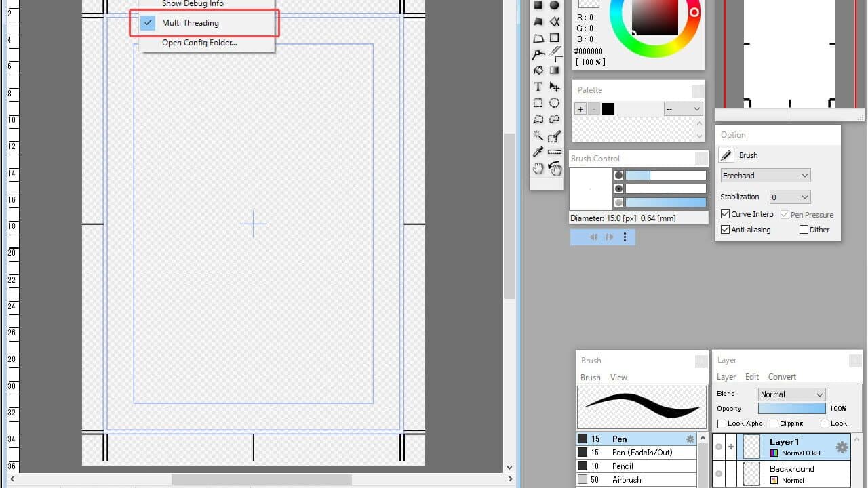The height and width of the screenshot is (488, 868).
Task: Click the top brush size slider in Brush Control
Action: (x=665, y=175)
